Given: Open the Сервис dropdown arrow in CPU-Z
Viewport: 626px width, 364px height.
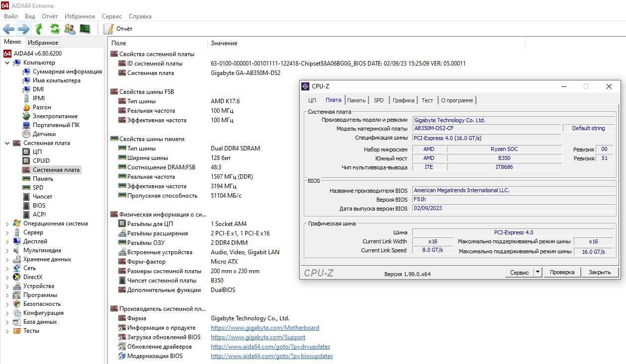Looking at the screenshot, I should 537,272.
